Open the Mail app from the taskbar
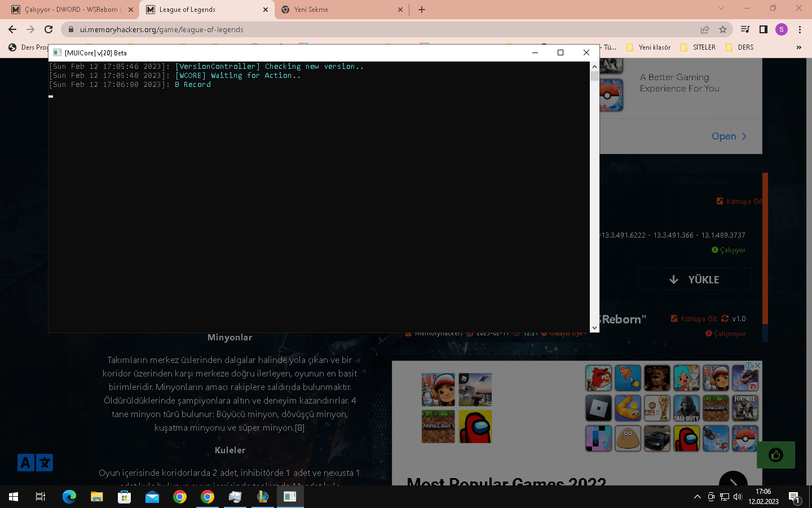 coord(152,497)
